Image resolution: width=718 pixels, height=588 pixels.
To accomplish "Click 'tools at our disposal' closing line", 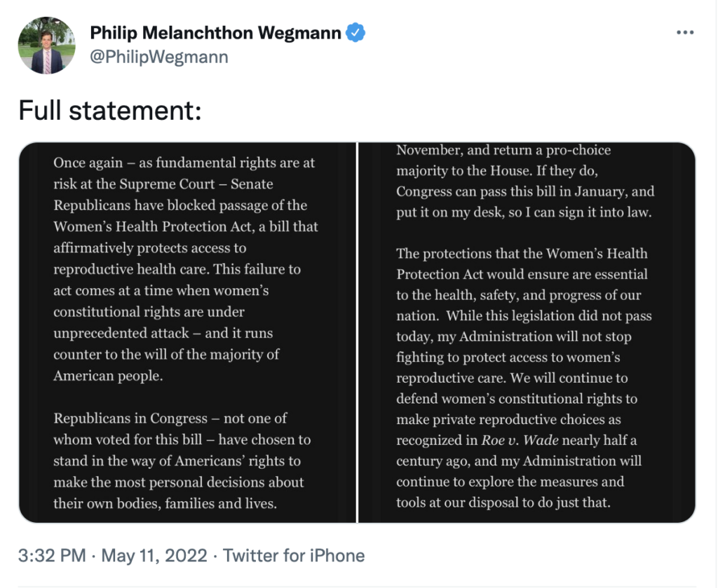I will click(503, 502).
